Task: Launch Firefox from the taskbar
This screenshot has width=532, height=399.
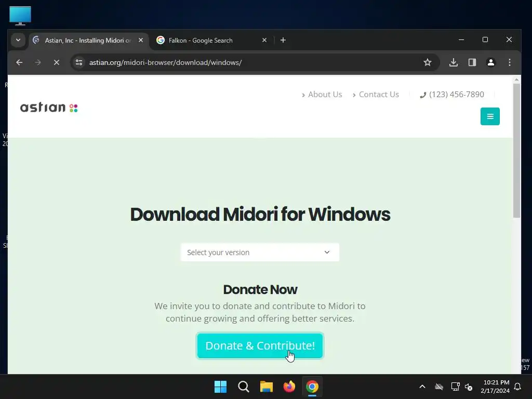Action: coord(289,387)
